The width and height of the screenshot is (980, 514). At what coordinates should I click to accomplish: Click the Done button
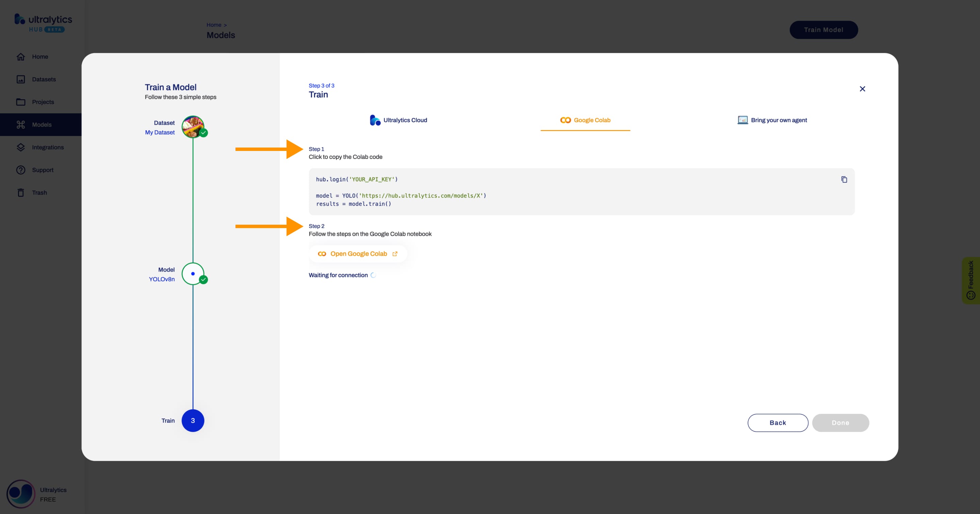click(x=840, y=423)
